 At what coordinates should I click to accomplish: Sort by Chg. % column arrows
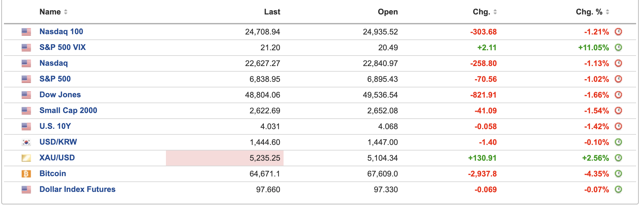(608, 12)
